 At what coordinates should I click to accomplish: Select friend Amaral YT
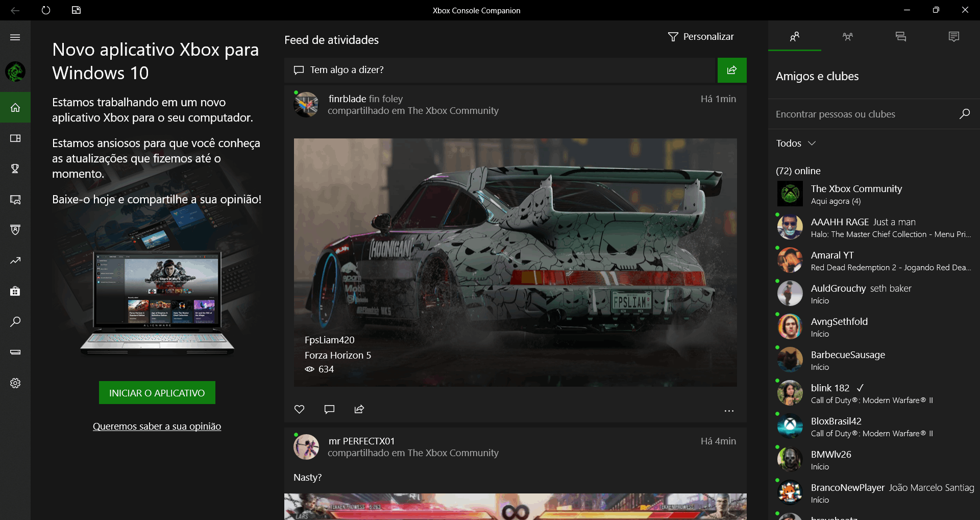[x=874, y=261]
